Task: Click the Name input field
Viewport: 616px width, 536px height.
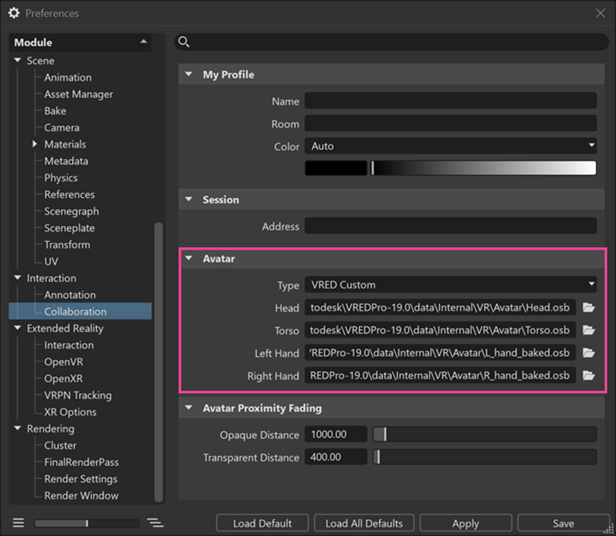Action: click(x=451, y=101)
